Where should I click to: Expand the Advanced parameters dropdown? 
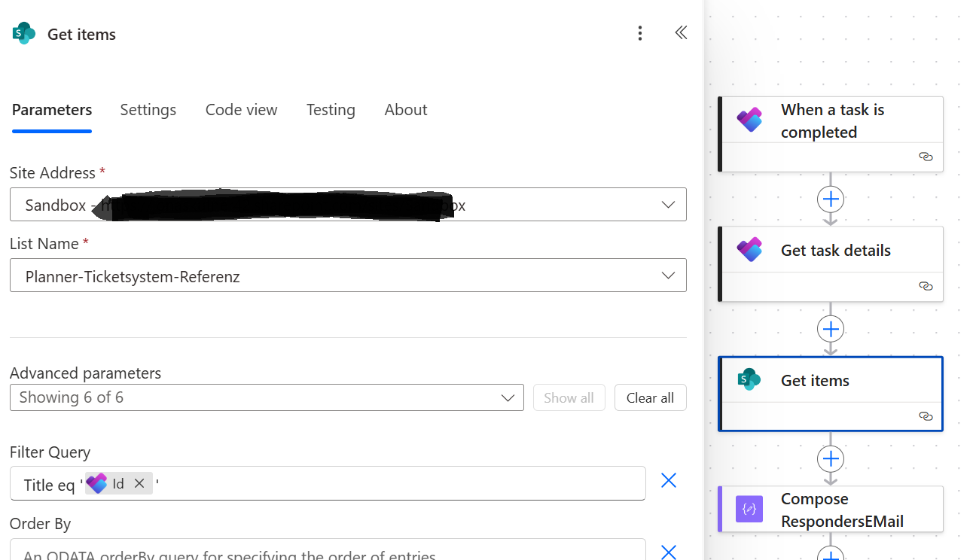(x=508, y=397)
